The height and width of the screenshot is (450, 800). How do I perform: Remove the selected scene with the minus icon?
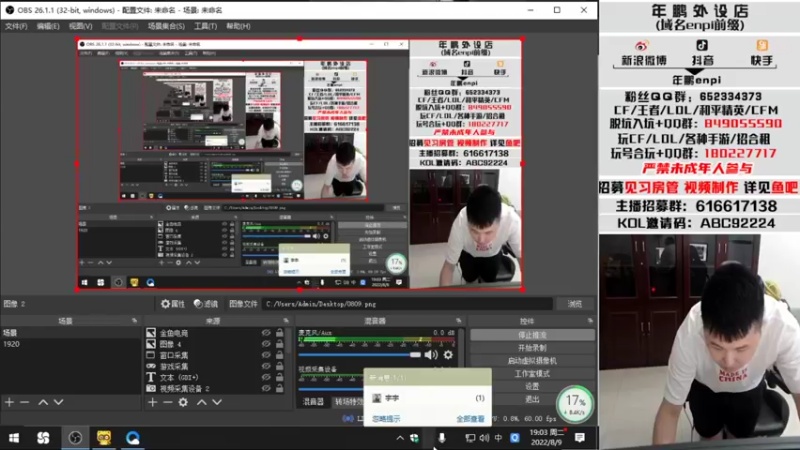[x=24, y=402]
